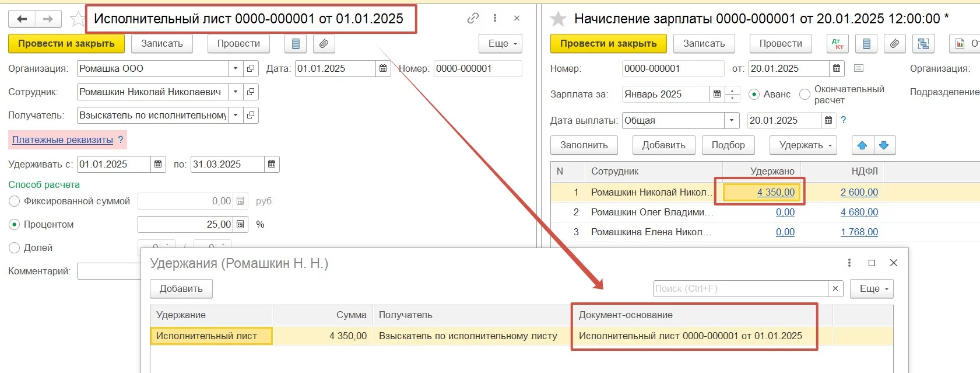
Task: Attach files via paperclip in Исполнительный лист
Action: 324,44
